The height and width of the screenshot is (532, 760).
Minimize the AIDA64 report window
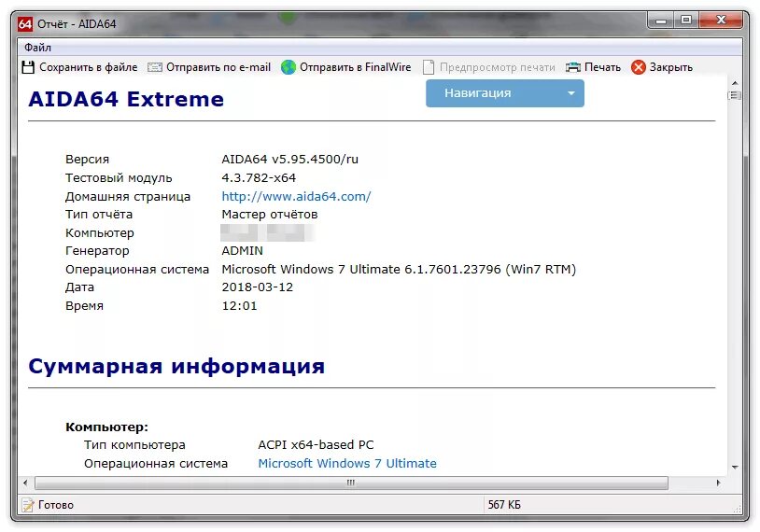pyautogui.click(x=661, y=21)
